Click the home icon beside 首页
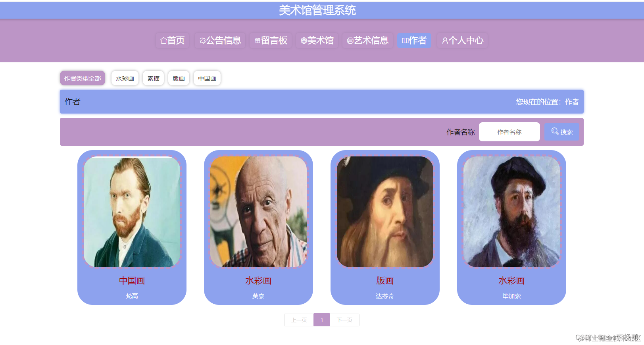644x345 pixels. coord(163,40)
